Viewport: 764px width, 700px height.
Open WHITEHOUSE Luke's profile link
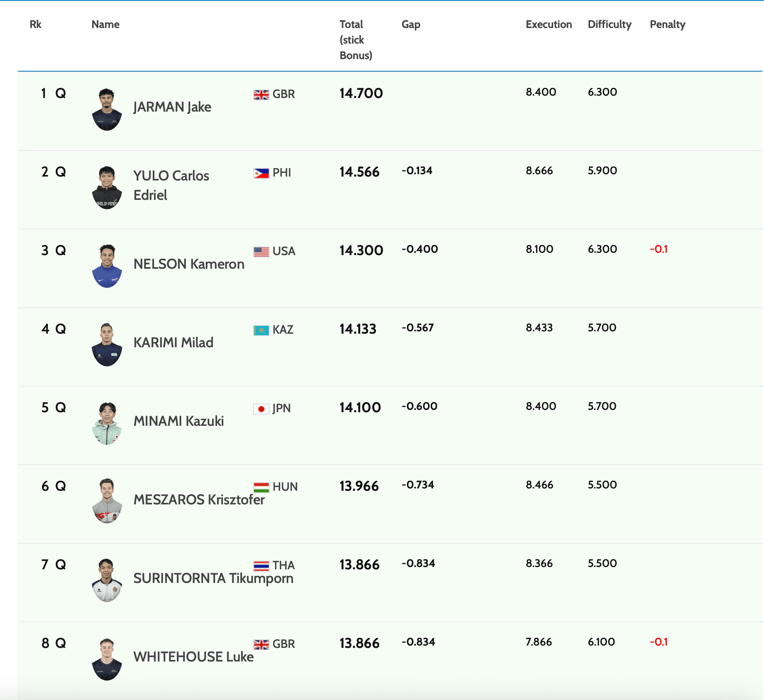193,657
